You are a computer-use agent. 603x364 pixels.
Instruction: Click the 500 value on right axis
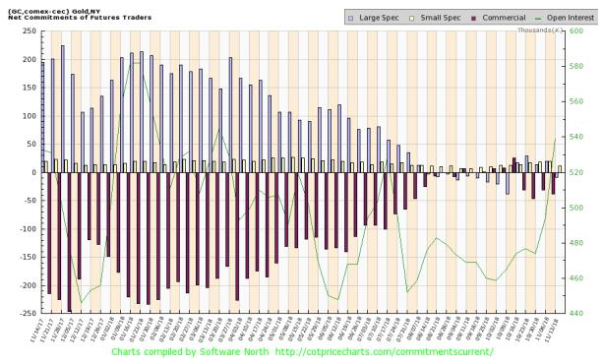[575, 208]
